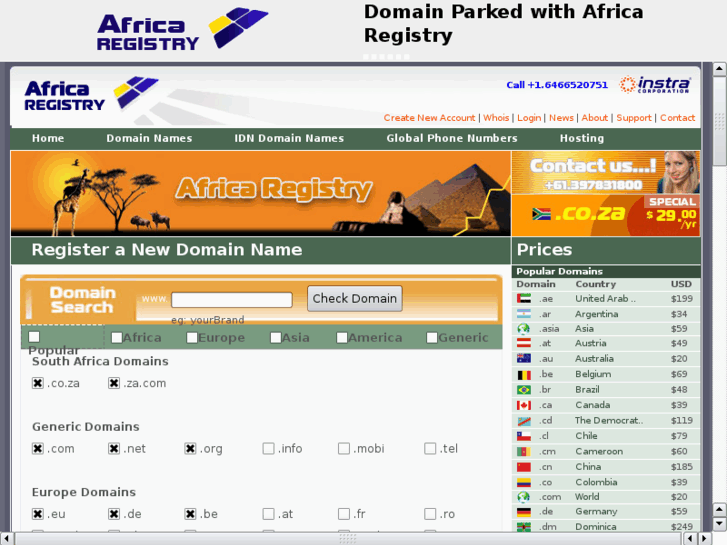Follow the About link

594,118
